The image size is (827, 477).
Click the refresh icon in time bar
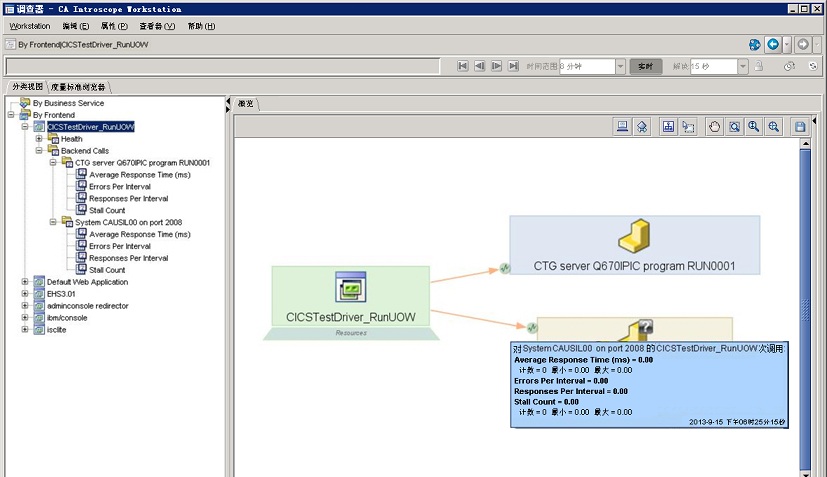(x=813, y=66)
